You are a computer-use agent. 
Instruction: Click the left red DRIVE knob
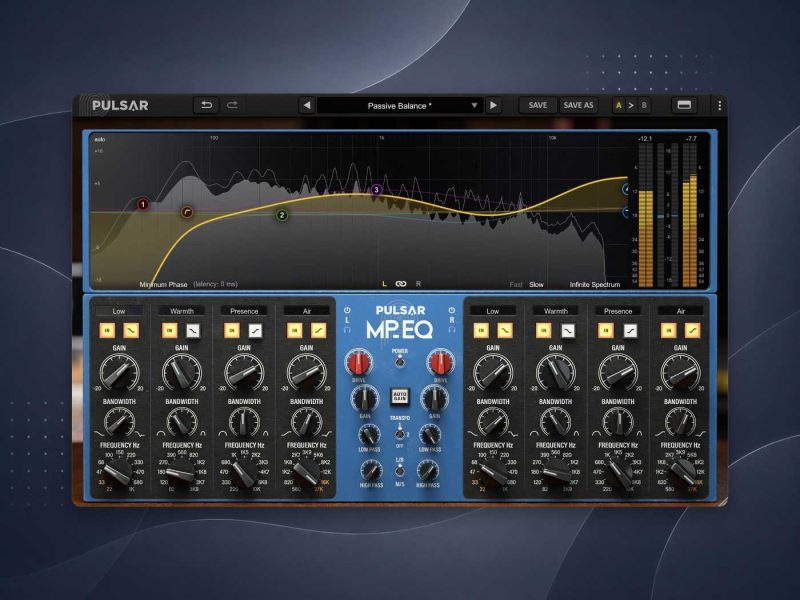[359, 363]
